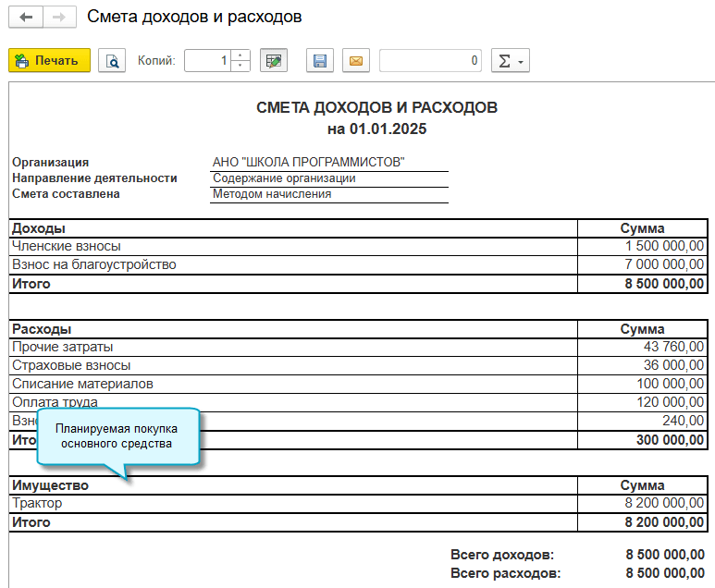
Task: Open the sigma Σ dropdown menu
Action: pos(511,60)
